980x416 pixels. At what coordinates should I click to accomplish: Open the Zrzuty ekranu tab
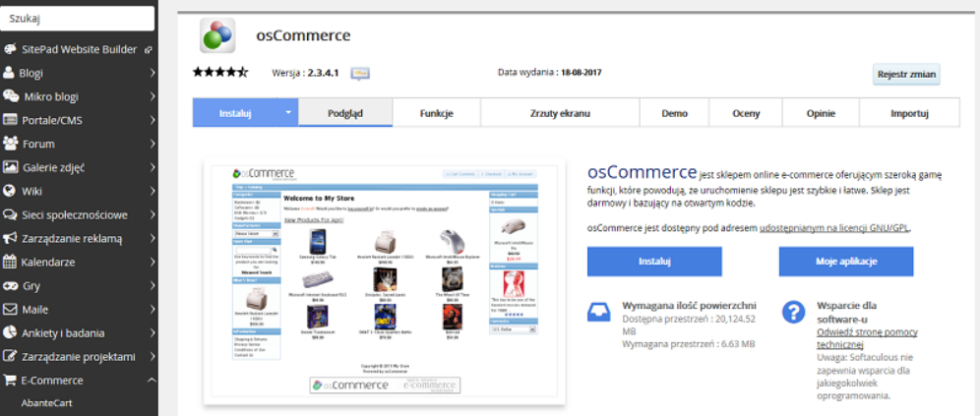[560, 113]
